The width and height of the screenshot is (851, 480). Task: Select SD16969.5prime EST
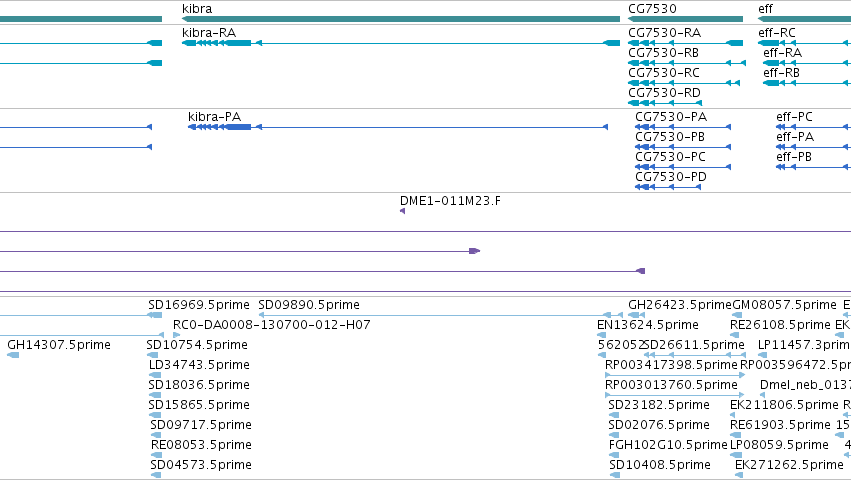(x=155, y=315)
